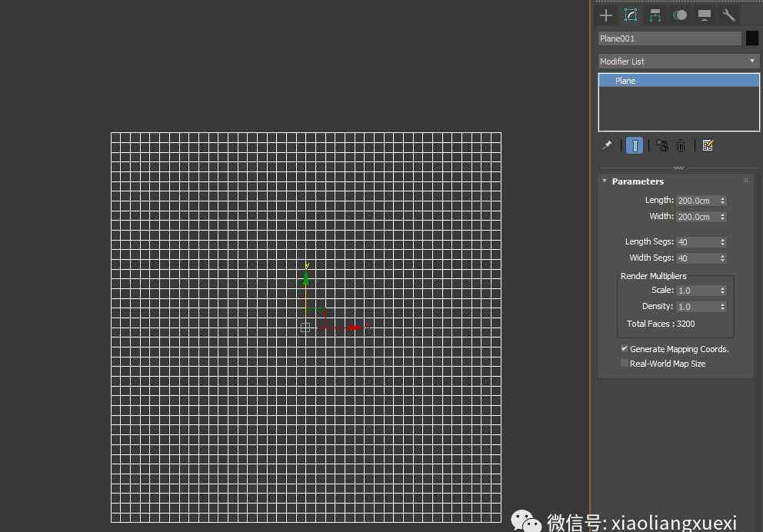Open the Utilities panel wrench tab

(728, 15)
